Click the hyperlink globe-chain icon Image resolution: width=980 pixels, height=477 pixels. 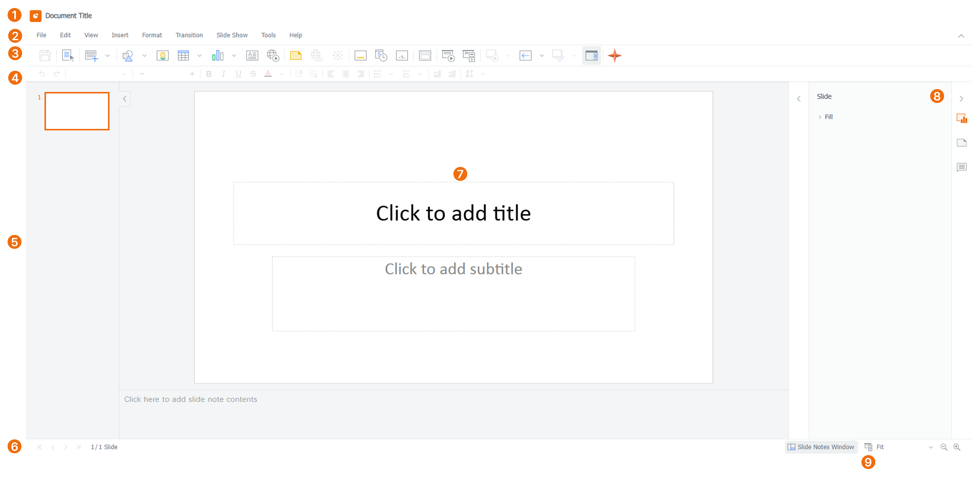316,55
